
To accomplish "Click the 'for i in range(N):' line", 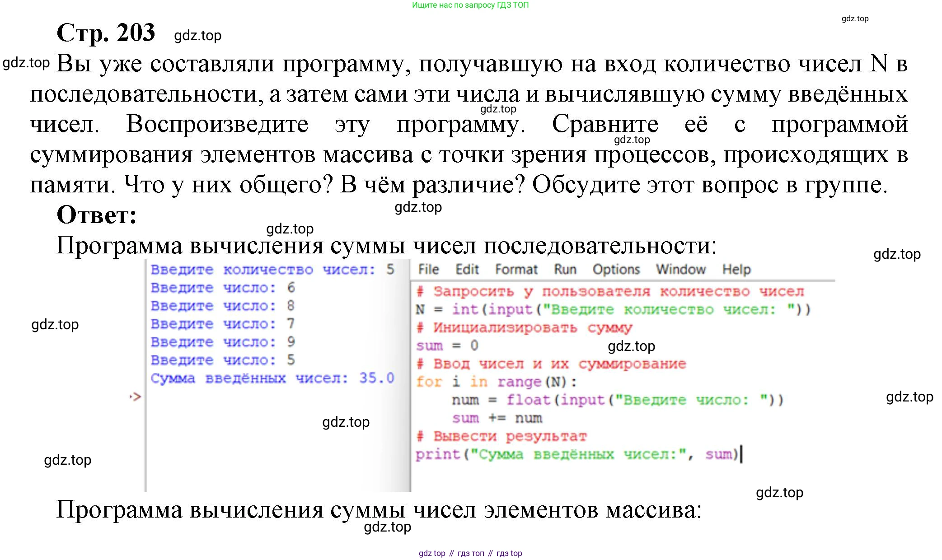I will [x=496, y=382].
